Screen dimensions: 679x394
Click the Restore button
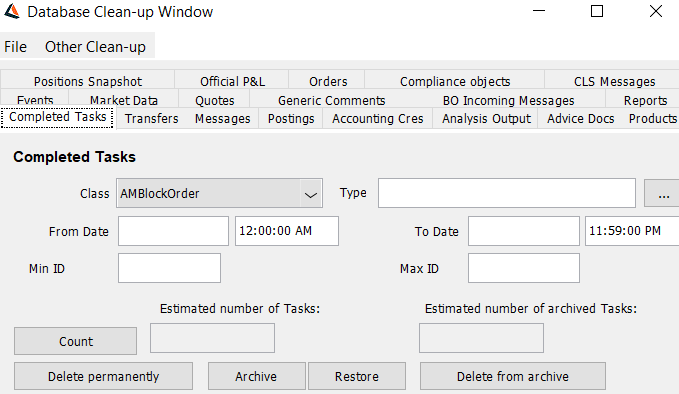pos(357,376)
